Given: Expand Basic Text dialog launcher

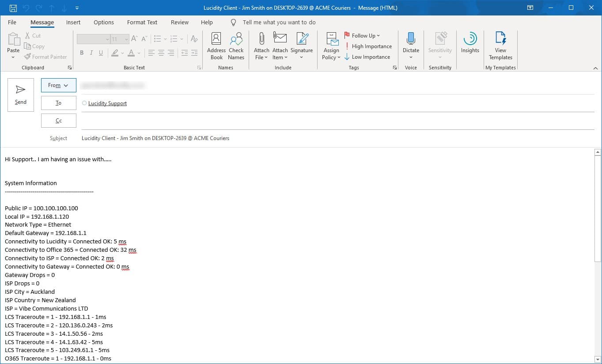Looking at the screenshot, I should point(199,68).
